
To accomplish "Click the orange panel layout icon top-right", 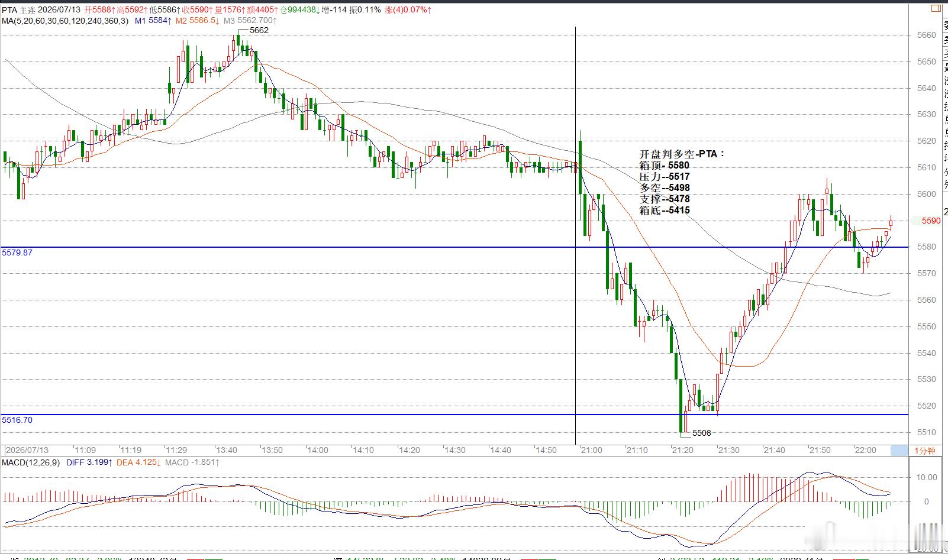I will [936, 8].
